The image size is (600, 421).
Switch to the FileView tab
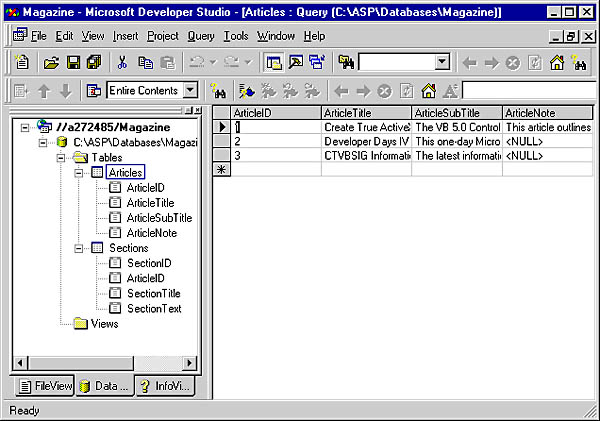(45, 385)
